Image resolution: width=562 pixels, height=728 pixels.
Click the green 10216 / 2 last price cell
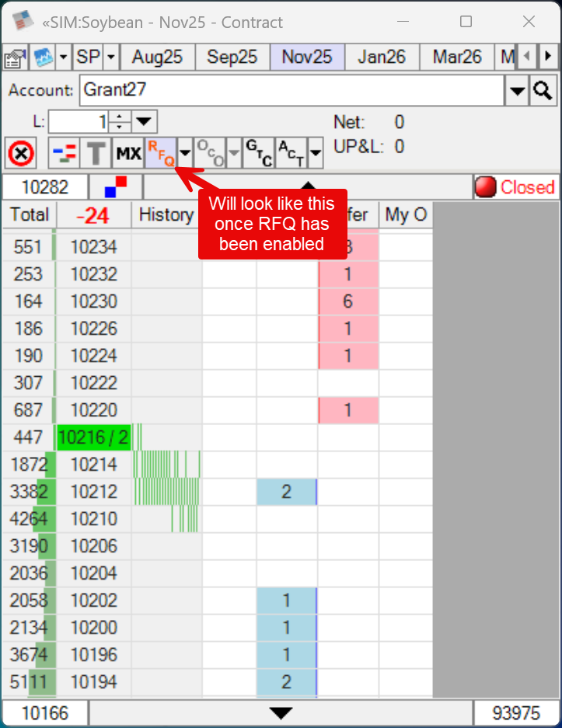[93, 437]
